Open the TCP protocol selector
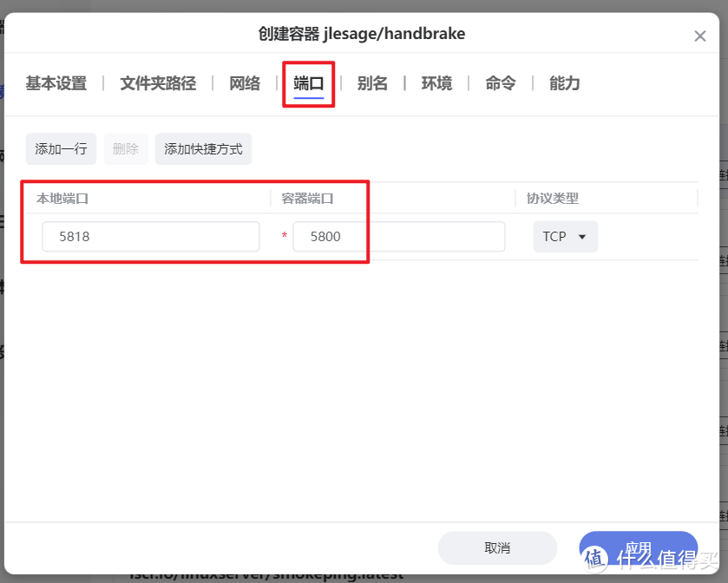This screenshot has width=728, height=583. pyautogui.click(x=565, y=236)
